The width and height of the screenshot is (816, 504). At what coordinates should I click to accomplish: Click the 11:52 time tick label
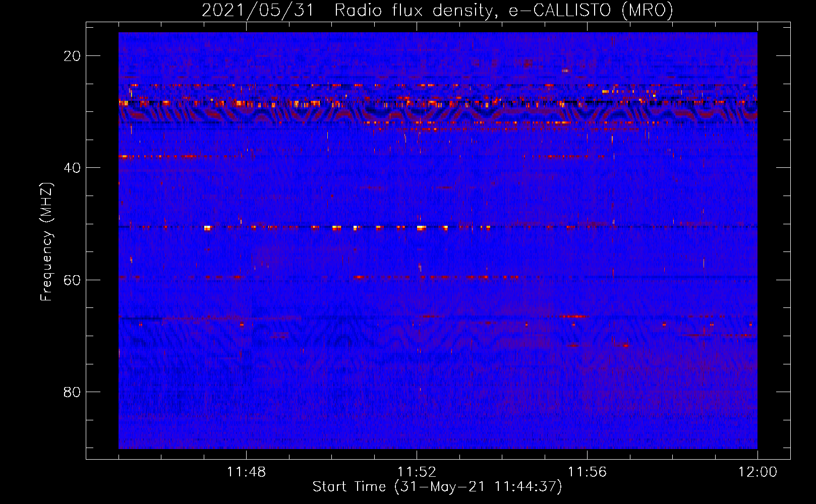point(417,472)
